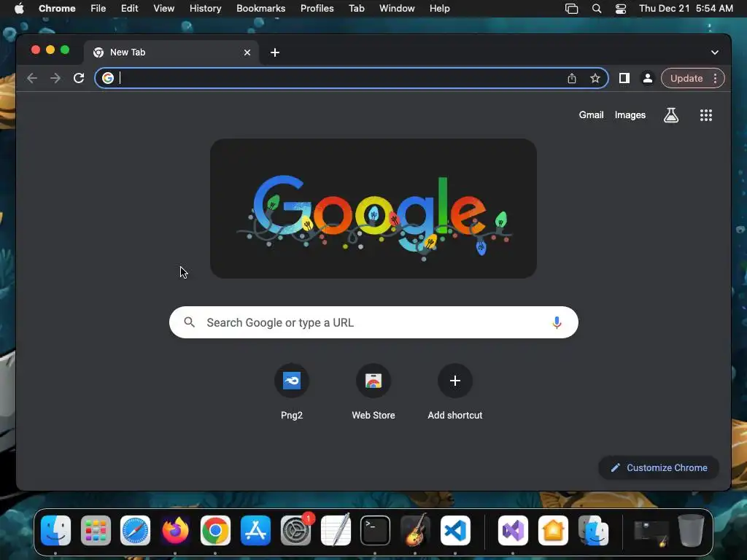Image resolution: width=747 pixels, height=560 pixels.
Task: Click Customize Chrome button
Action: pyautogui.click(x=659, y=467)
